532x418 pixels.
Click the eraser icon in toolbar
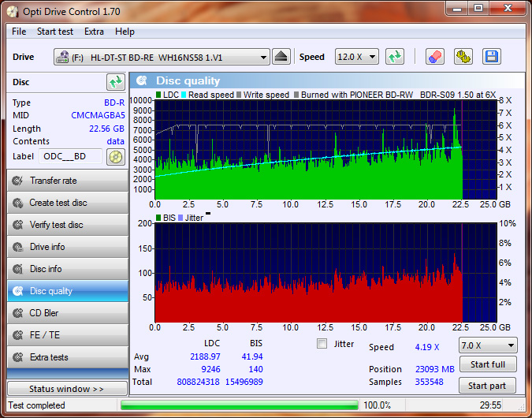434,57
